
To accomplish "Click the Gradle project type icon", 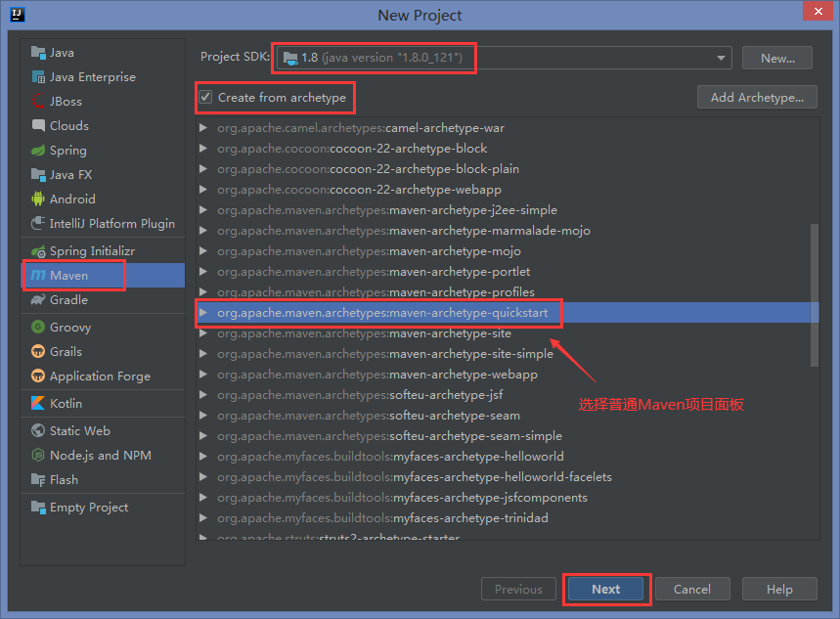I will (38, 300).
